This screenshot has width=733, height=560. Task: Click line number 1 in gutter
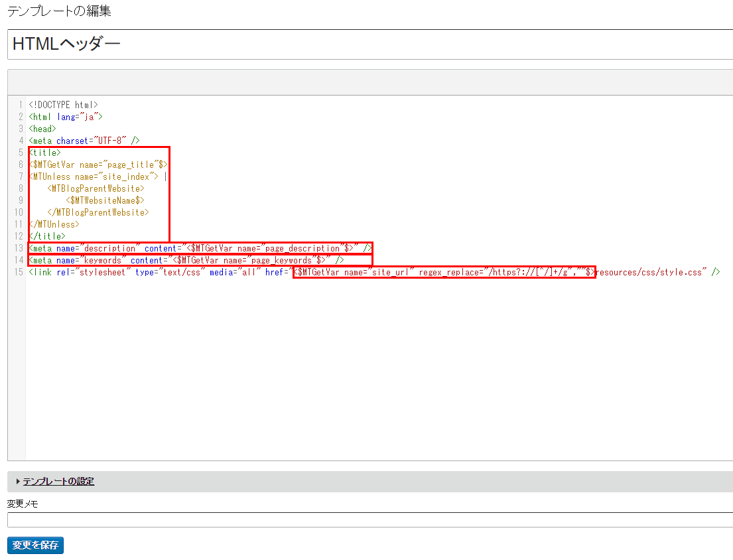pyautogui.click(x=21, y=105)
